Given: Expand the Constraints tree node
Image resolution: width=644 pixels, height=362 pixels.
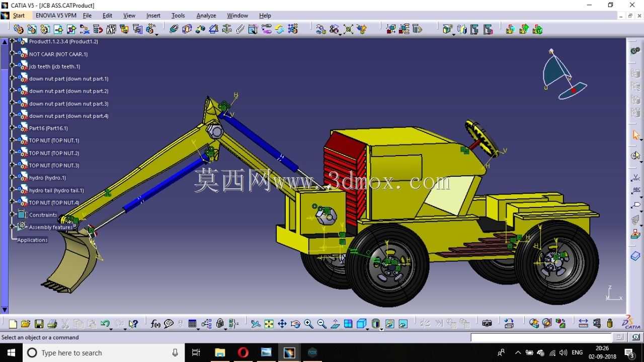Looking at the screenshot, I should click(x=13, y=214).
